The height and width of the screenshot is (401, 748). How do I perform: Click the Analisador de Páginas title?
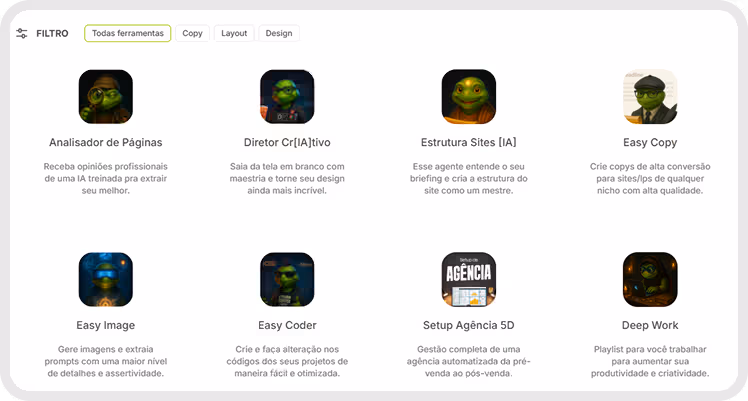pos(106,143)
